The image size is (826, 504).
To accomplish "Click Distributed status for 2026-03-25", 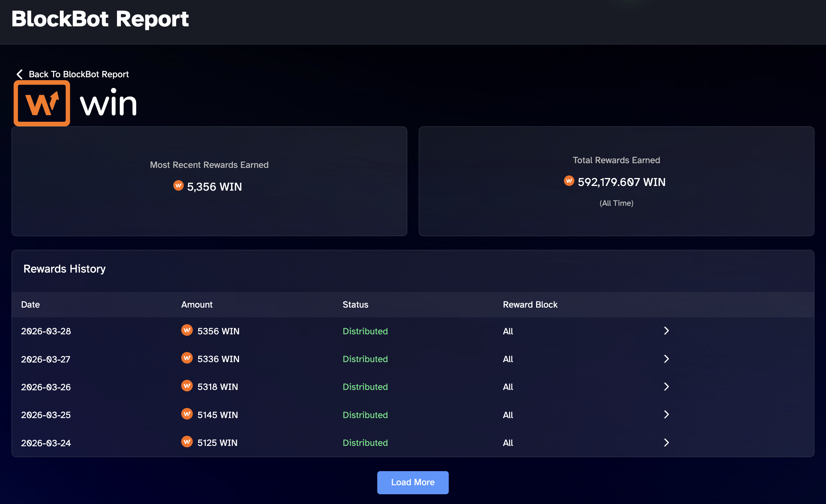I will click(365, 415).
